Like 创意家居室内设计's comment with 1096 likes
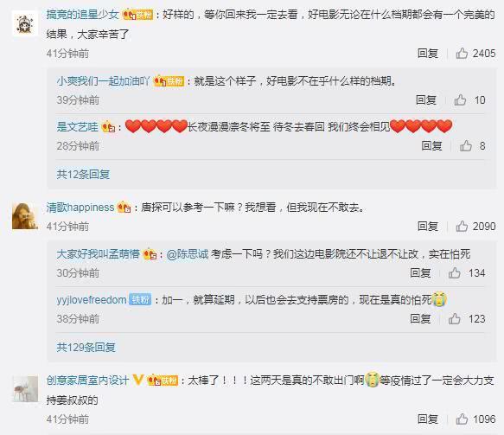 coord(462,419)
